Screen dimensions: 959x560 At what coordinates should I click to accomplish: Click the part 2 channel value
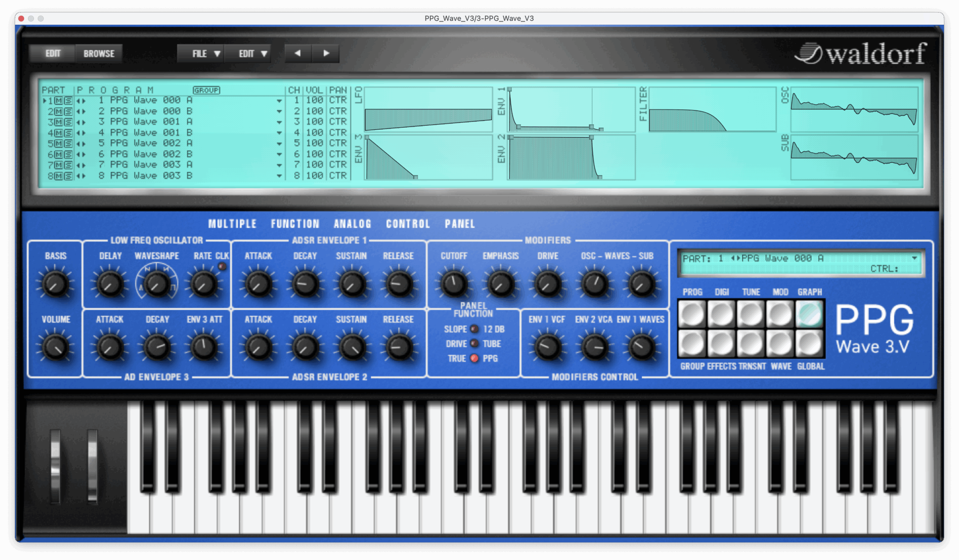296,112
